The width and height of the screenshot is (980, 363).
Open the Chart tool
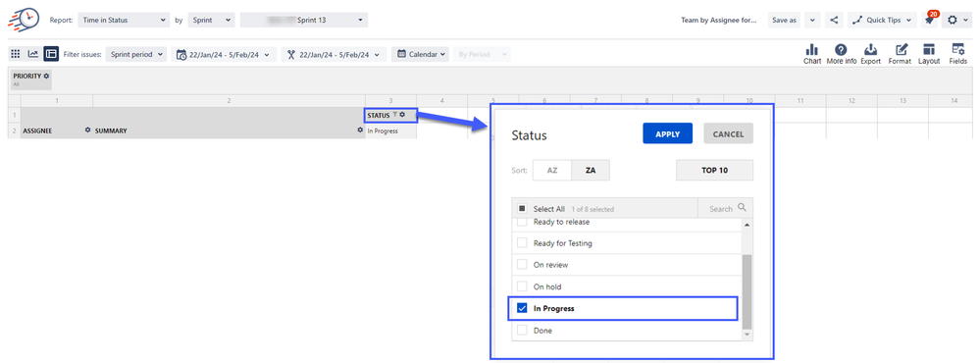click(812, 54)
